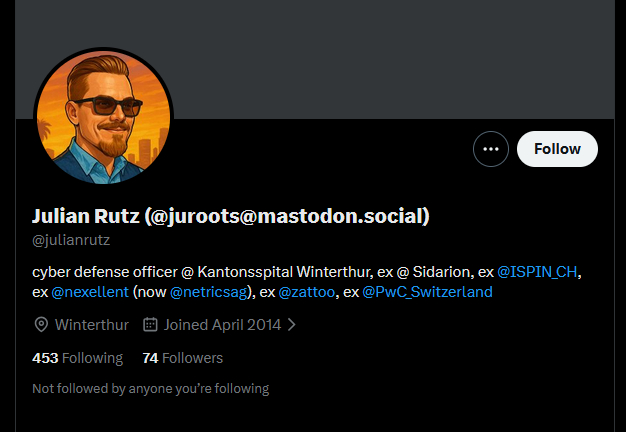Visit the @nexellent profile link
626x432 pixels.
click(x=90, y=292)
